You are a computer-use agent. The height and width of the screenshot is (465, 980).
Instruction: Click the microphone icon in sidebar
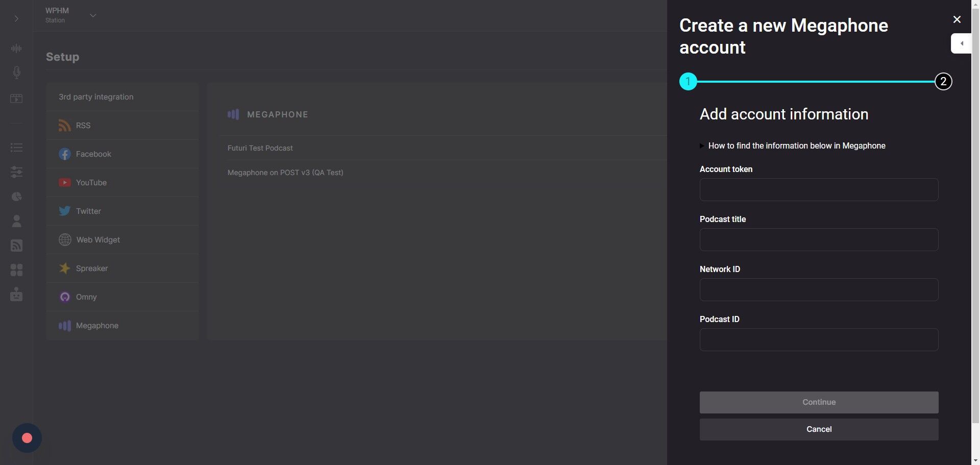pyautogui.click(x=16, y=72)
